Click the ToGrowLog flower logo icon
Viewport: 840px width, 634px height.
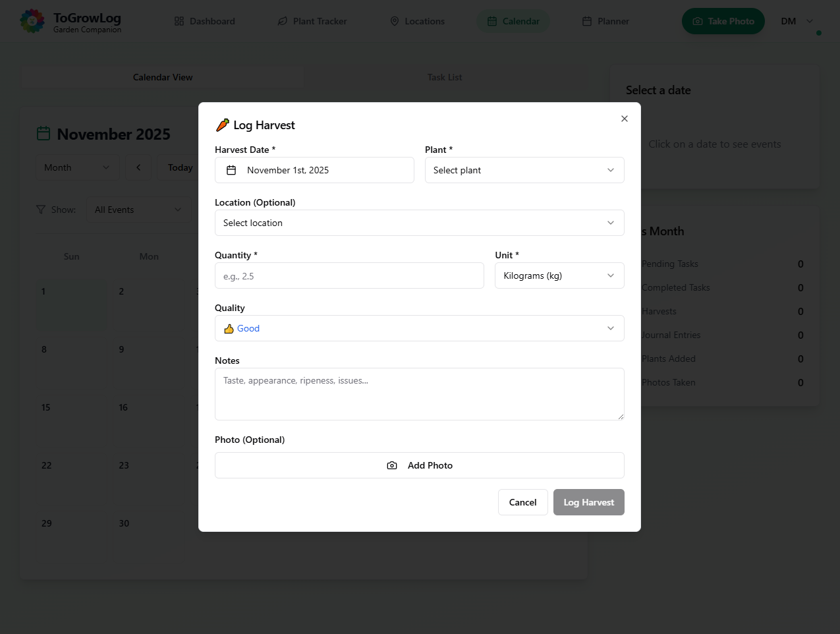pyautogui.click(x=32, y=21)
